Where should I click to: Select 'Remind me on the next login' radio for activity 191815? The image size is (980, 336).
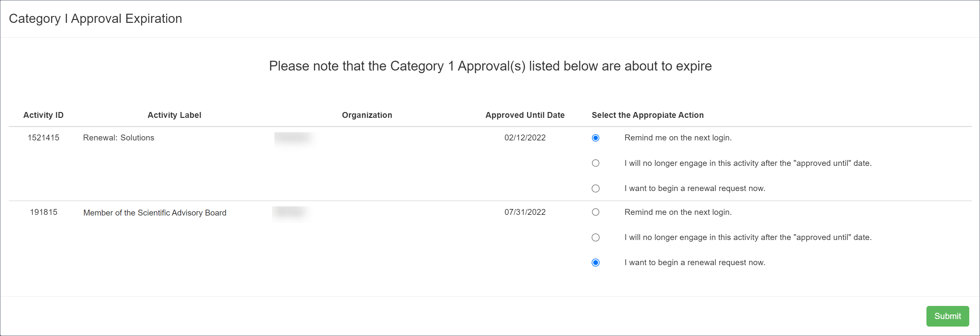(x=595, y=212)
